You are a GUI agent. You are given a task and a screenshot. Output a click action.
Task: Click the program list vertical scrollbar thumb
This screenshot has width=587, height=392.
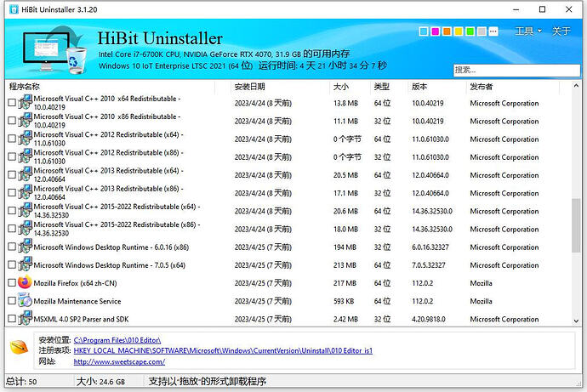point(576,225)
